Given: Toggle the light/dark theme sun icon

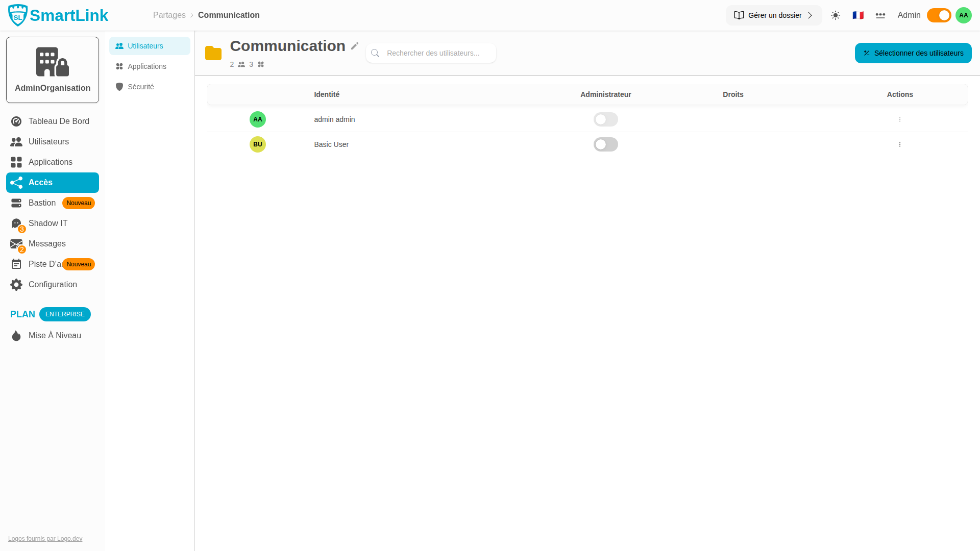Looking at the screenshot, I should [835, 15].
